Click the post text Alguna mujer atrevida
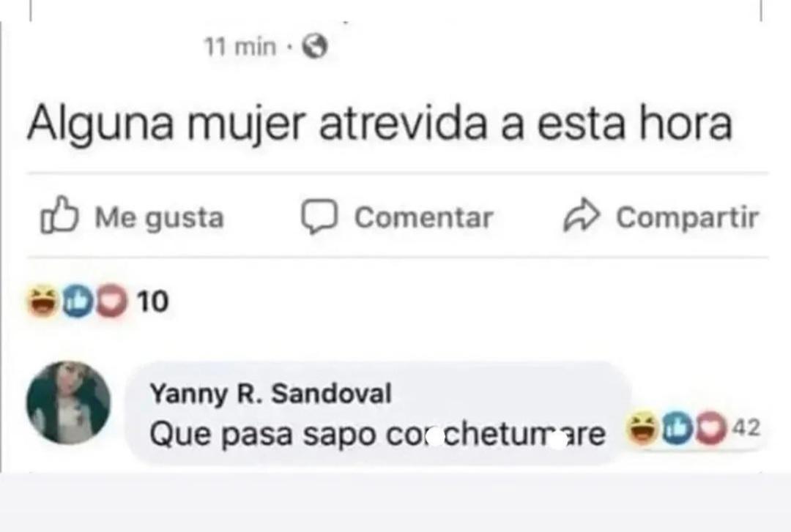The image size is (791, 532). (257, 124)
